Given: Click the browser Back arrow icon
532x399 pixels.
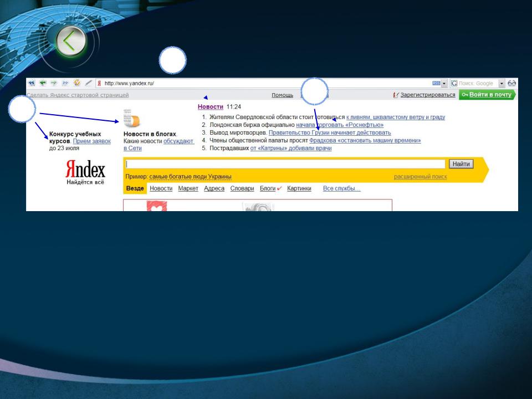Looking at the screenshot, I should (x=43, y=83).
